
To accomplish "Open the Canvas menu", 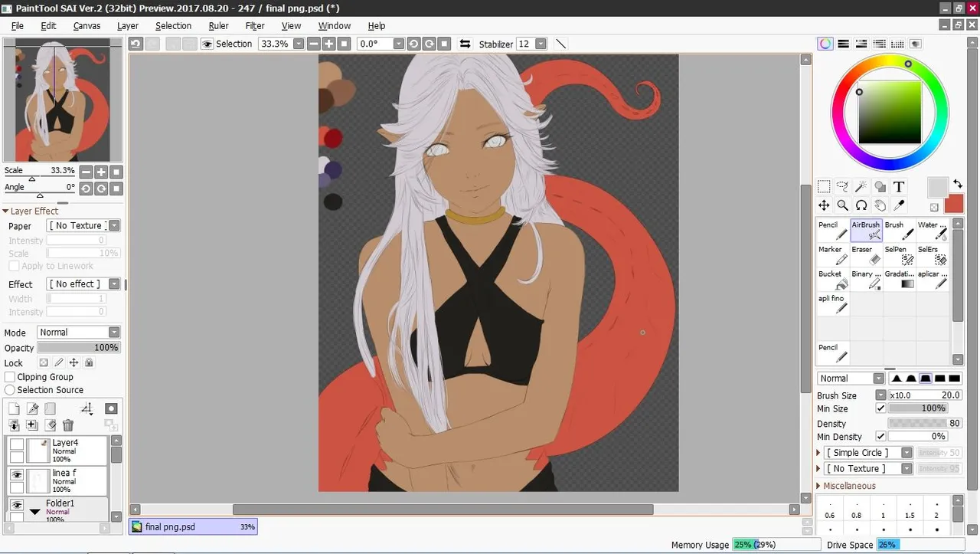I will 87,25.
